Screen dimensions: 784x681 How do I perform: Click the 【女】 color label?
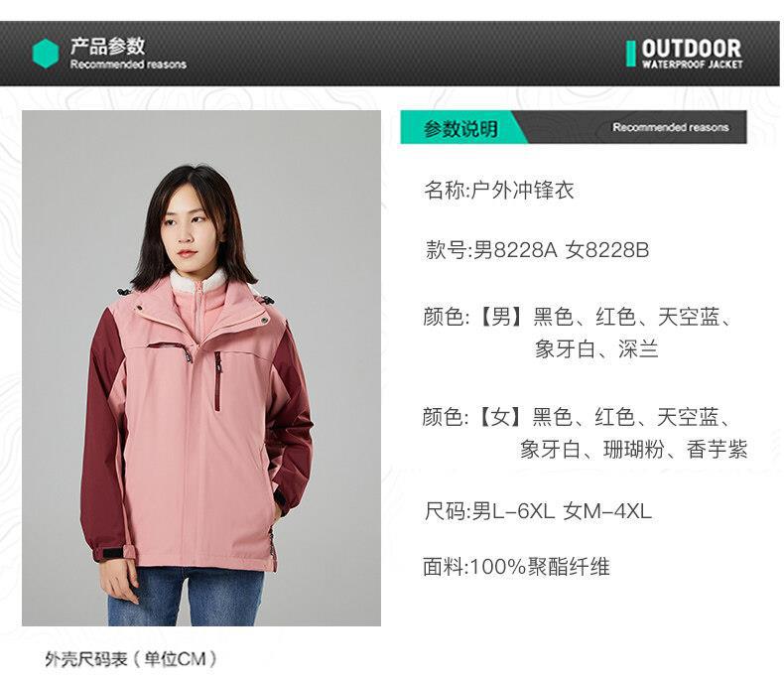tap(500, 417)
